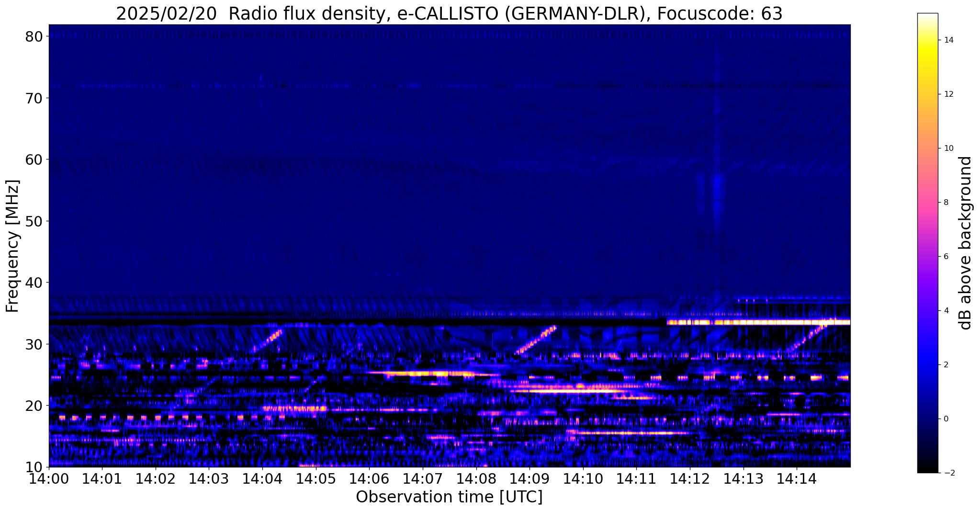Image resolution: width=980 pixels, height=511 pixels.
Task: Click the black bottom end of the colorbar
Action: click(x=928, y=468)
